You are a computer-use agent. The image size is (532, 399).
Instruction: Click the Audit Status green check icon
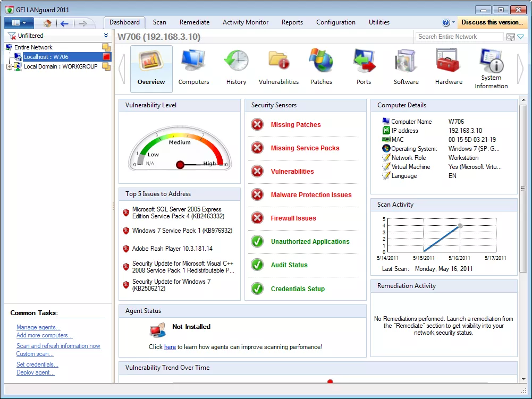(257, 265)
